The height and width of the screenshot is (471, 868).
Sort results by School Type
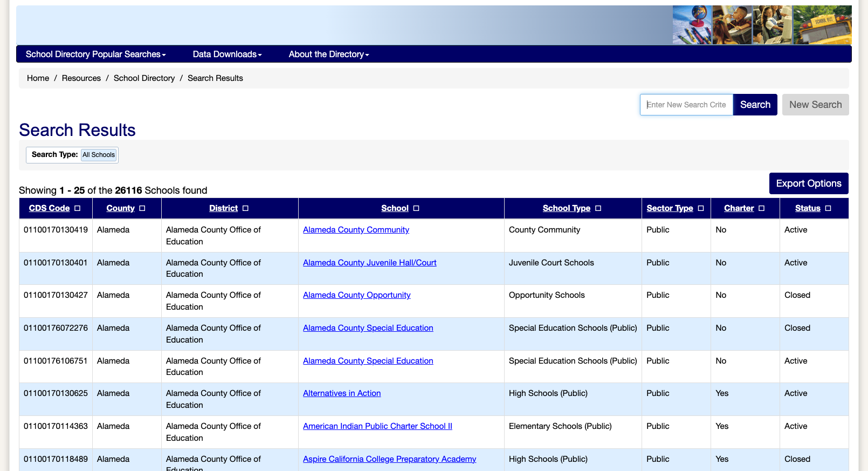pos(567,208)
